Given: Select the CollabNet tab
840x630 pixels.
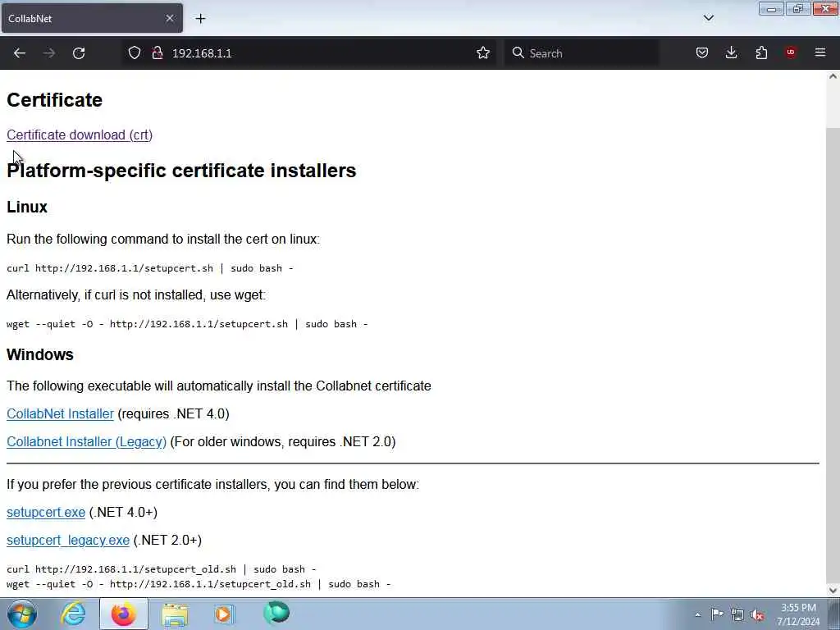Looking at the screenshot, I should tap(92, 18).
